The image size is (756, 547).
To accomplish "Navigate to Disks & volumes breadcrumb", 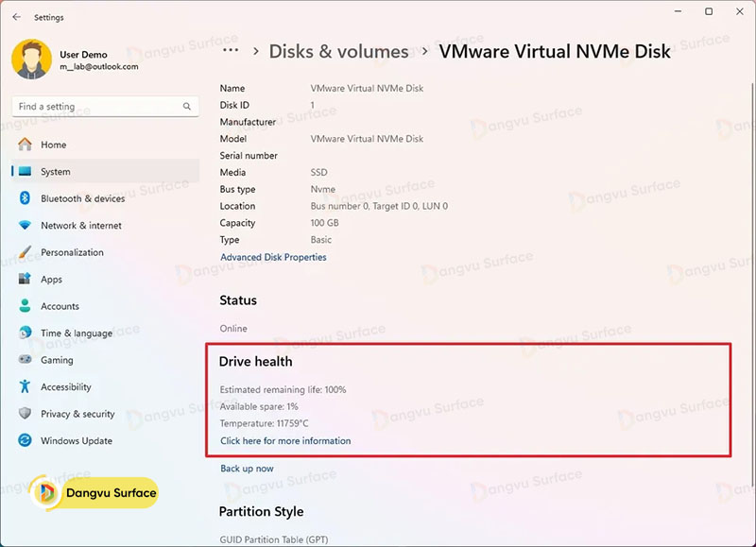I will click(x=338, y=52).
